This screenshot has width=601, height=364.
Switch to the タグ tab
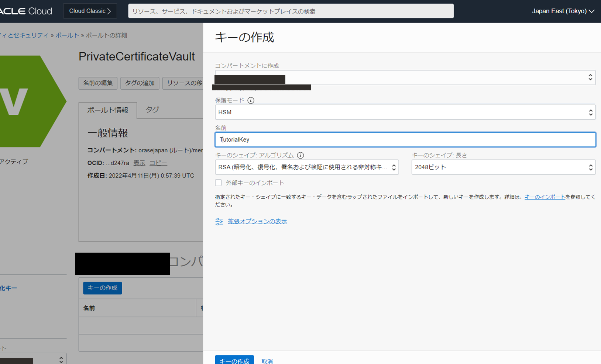coord(152,110)
